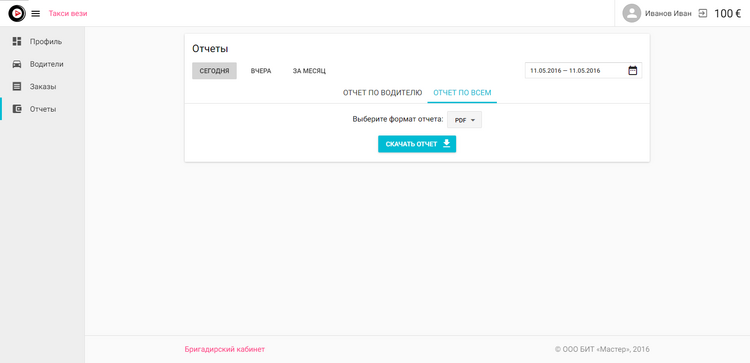Click the Водители car icon
The image size is (750, 363).
tap(17, 64)
